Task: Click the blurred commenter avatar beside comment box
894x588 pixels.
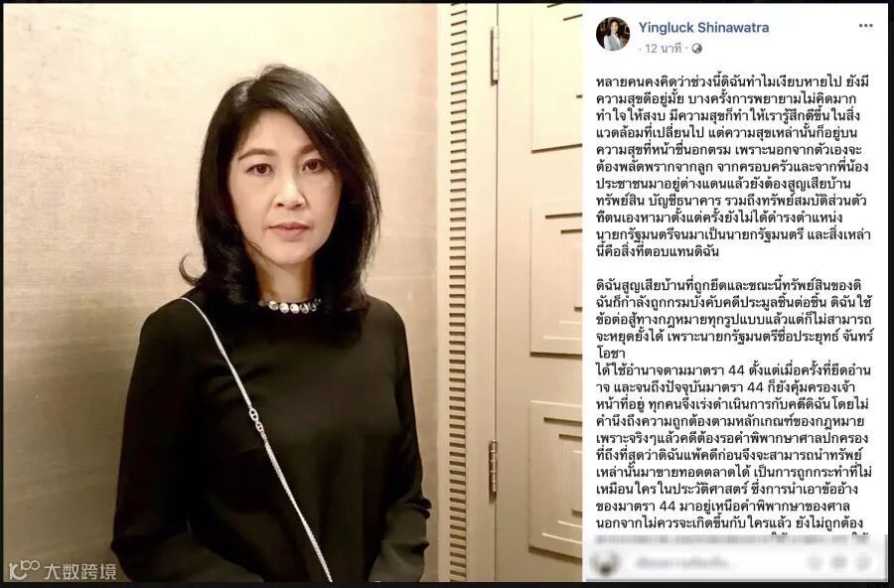Action: point(604,563)
